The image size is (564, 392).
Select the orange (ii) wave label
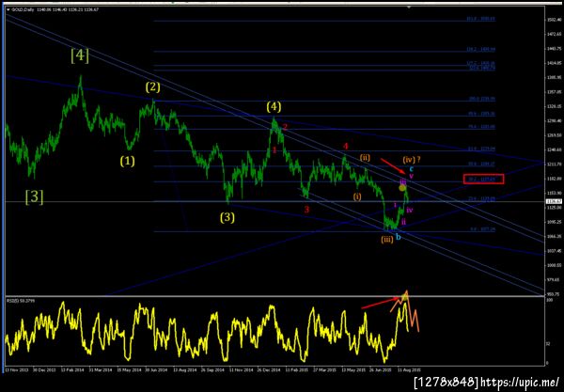point(365,158)
